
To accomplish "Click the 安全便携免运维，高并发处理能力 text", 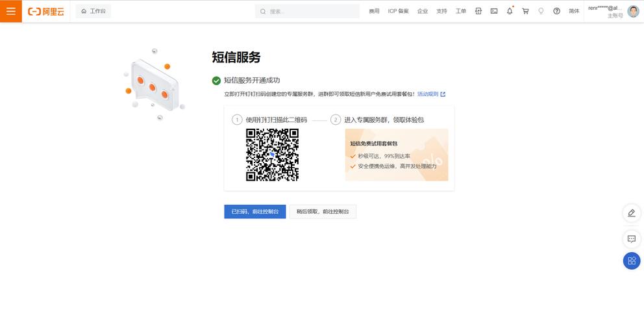I will tap(397, 166).
